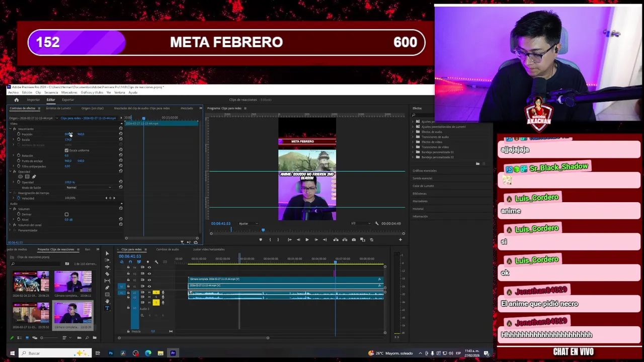The image size is (644, 362).
Task: Select the Pen tool in the tools panel
Action: [107, 288]
